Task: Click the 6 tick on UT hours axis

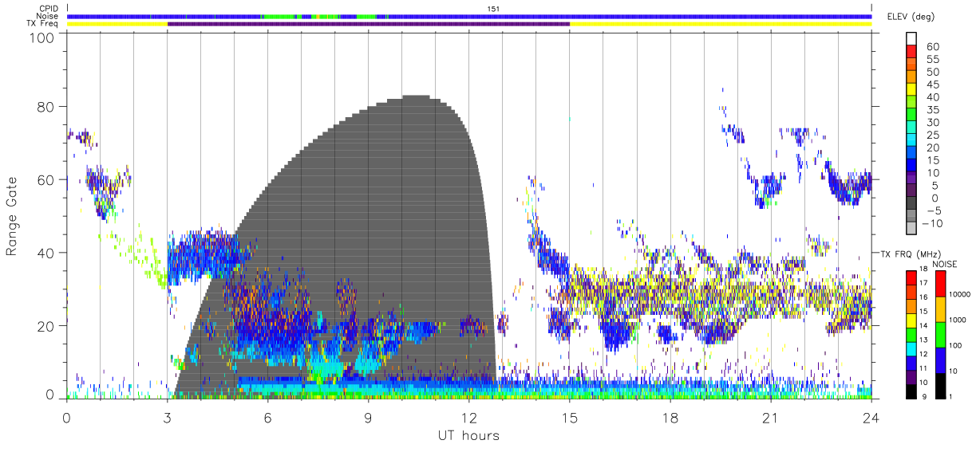Action: (x=267, y=418)
